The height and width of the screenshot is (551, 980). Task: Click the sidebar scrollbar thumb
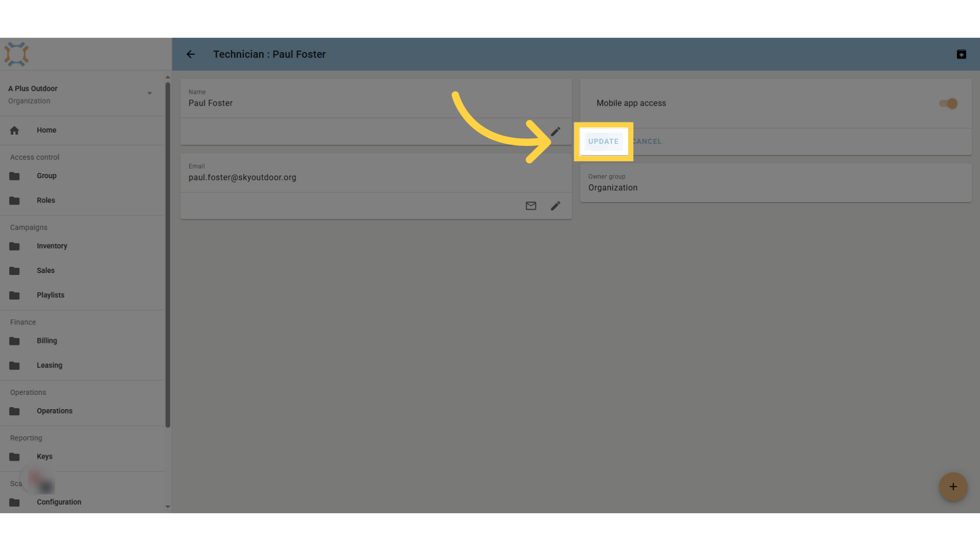click(x=168, y=255)
